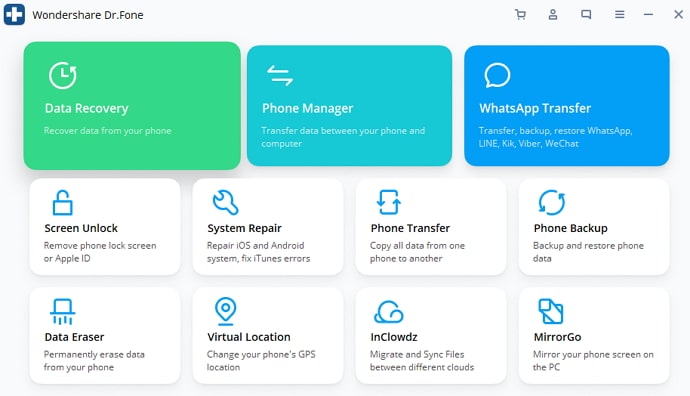
Task: Click the Phone Manager transfer arrows icon
Action: point(280,75)
